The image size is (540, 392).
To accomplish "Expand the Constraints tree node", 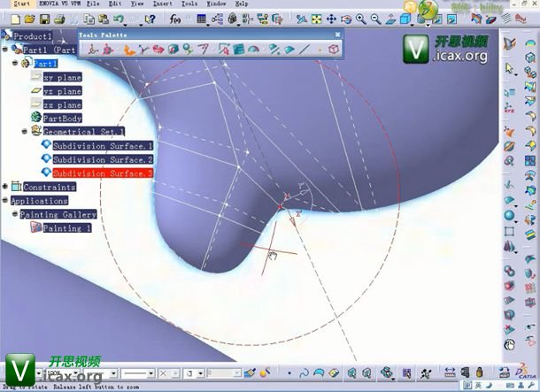I will [5, 187].
